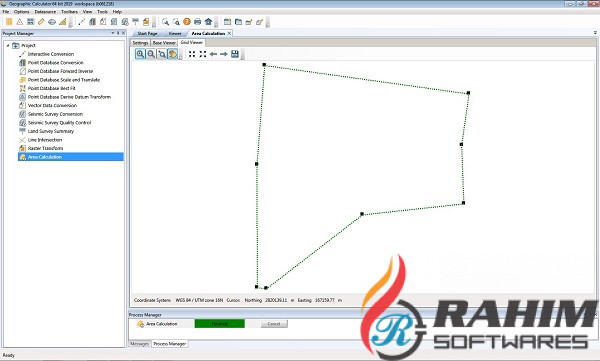Select Seismic Survey Quality Control item
The height and width of the screenshot is (361, 600).
point(59,123)
